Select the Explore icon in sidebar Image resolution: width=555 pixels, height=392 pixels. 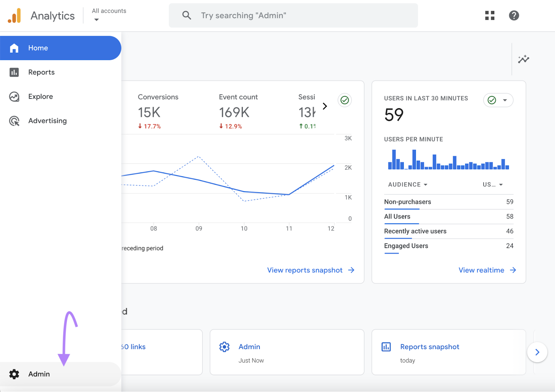coord(14,96)
